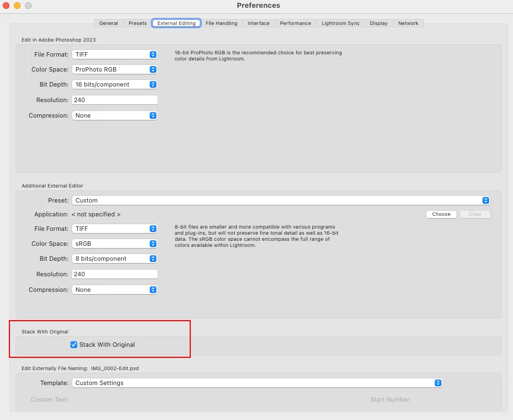Screen dimensions: 513x420
Task: Open the Interface tab
Action: [x=258, y=23]
